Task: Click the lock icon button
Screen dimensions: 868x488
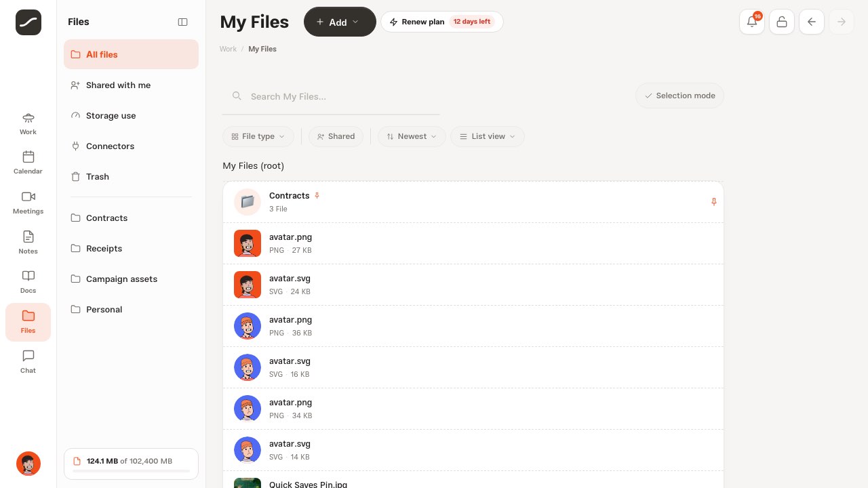Action: click(782, 22)
